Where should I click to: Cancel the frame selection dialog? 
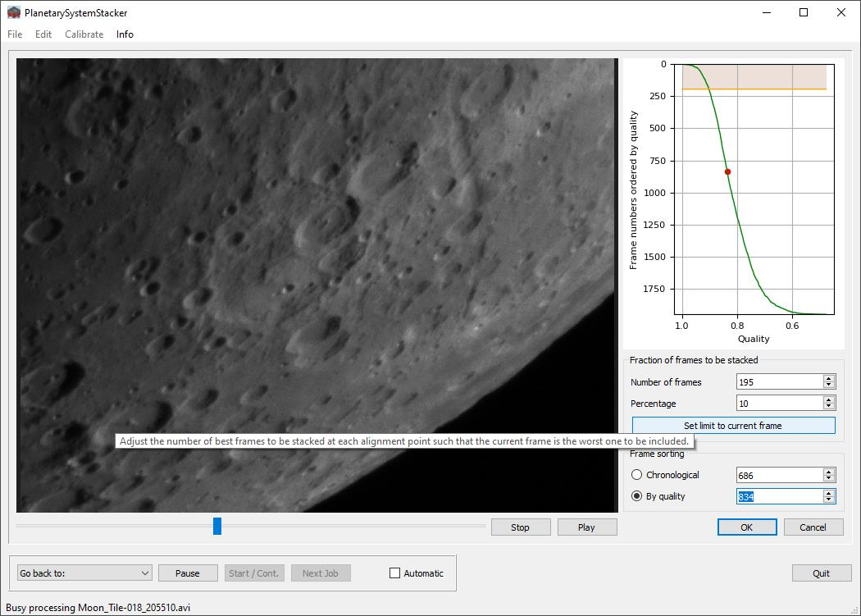click(x=813, y=527)
